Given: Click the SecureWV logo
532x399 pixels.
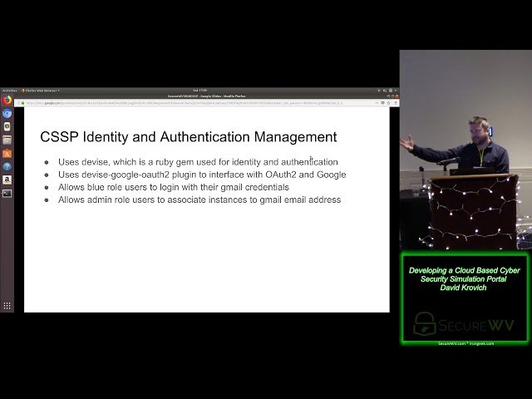Looking at the screenshot, I should (464, 324).
